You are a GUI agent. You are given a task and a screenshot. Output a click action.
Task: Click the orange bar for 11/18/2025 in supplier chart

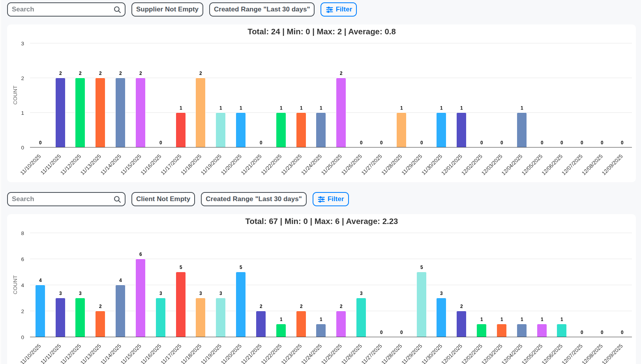click(x=200, y=112)
